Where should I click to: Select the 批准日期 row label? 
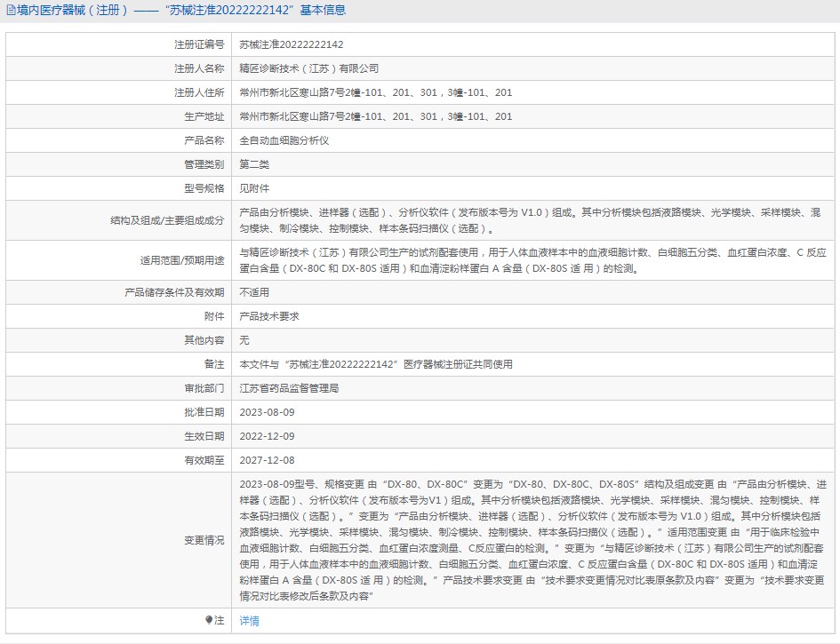[204, 413]
